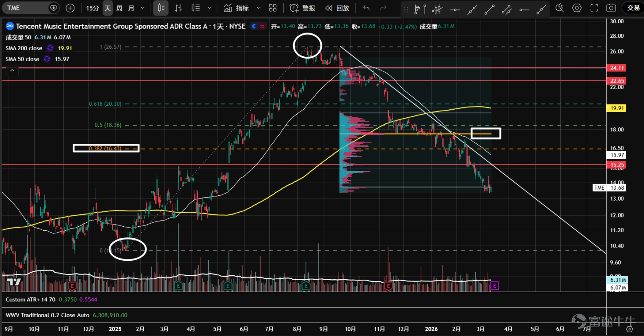This screenshot has height=336, width=644.
Task: Collapse the indicator legend with chevron
Action: [x=12, y=71]
